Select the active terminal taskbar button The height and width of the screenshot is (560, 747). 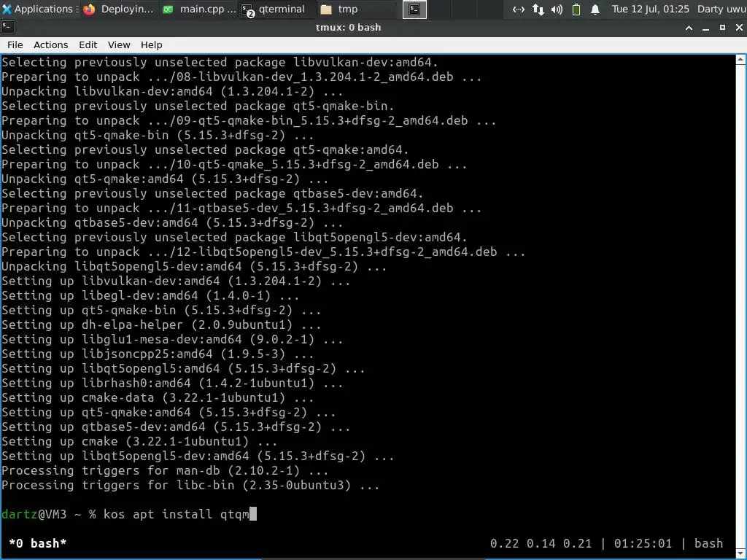pos(414,9)
